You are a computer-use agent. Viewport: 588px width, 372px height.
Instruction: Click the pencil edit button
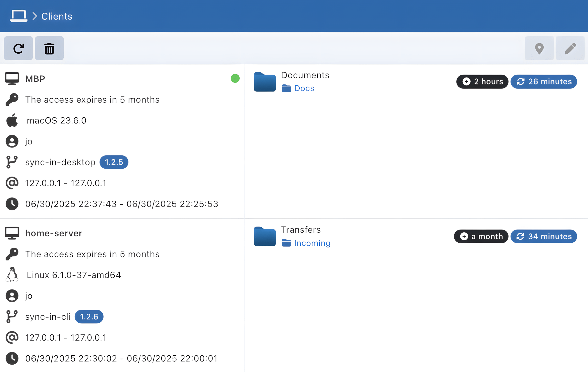570,48
